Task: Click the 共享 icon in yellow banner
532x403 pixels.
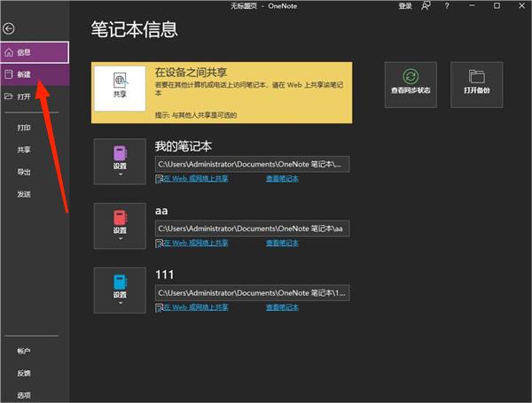Action: click(x=120, y=87)
